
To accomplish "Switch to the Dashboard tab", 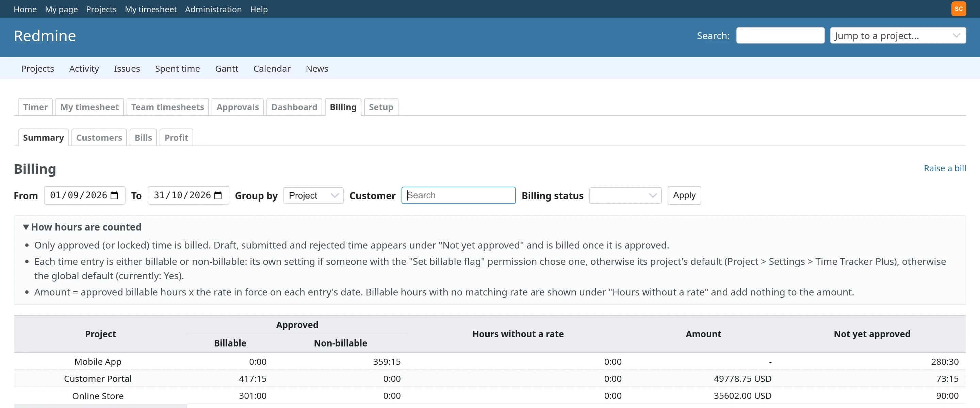I will point(294,107).
